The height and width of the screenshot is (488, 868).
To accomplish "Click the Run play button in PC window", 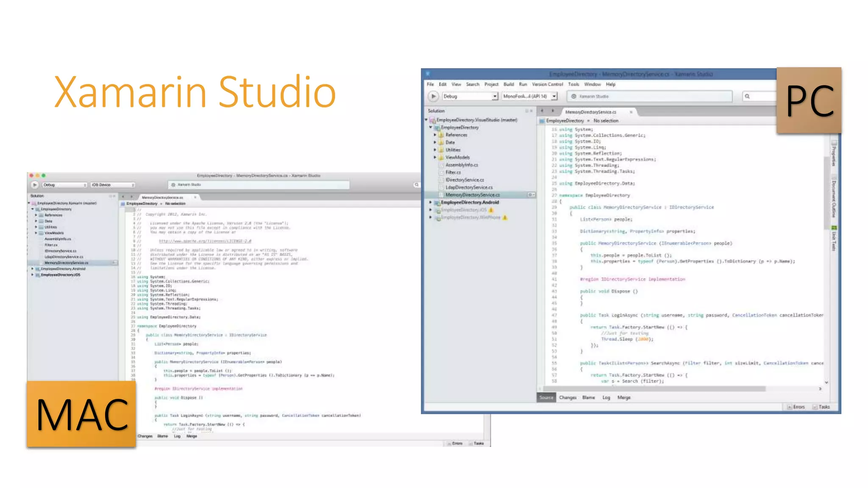I will pyautogui.click(x=433, y=96).
